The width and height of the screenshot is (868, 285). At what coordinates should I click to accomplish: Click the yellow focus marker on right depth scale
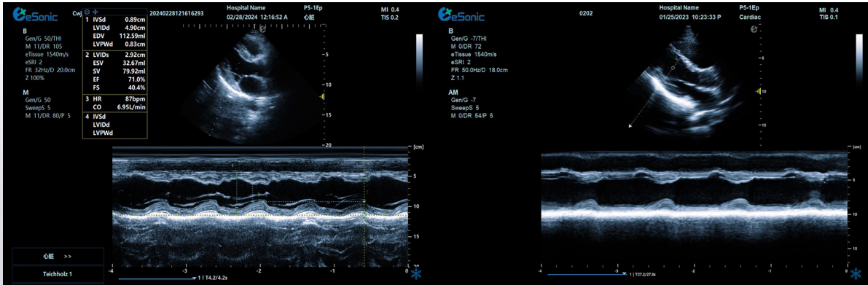(x=758, y=90)
